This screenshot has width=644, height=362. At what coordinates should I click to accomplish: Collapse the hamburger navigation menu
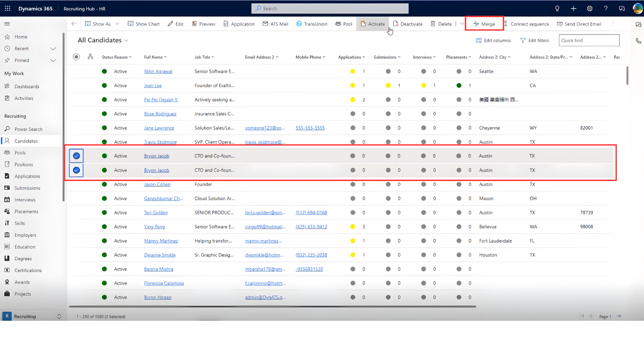(x=7, y=24)
